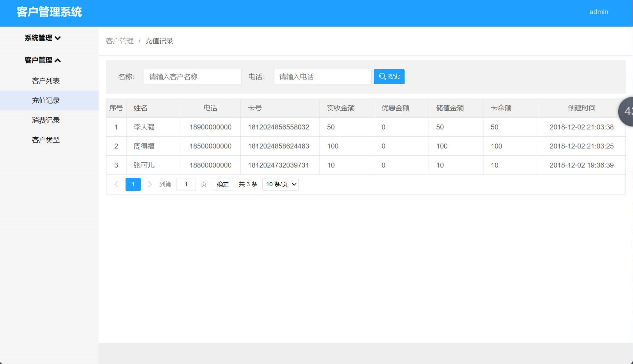Switch to 消费记录 in the sidebar
Screen dimensions: 633x364
pos(45,120)
